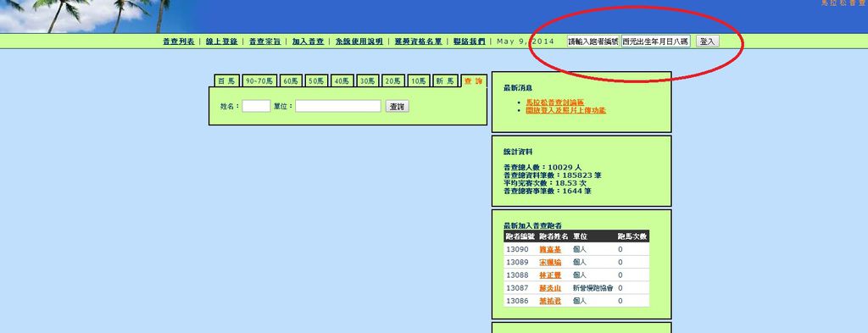This screenshot has height=333, width=868.
Task: Click the 跑者姓名 column header
Action: click(x=554, y=236)
